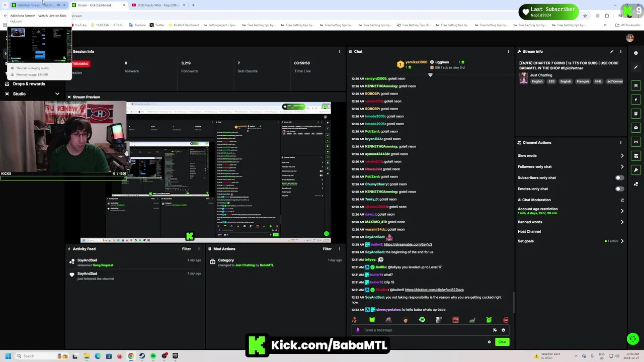Open the Activity Feed three-dot menu

click(x=199, y=249)
